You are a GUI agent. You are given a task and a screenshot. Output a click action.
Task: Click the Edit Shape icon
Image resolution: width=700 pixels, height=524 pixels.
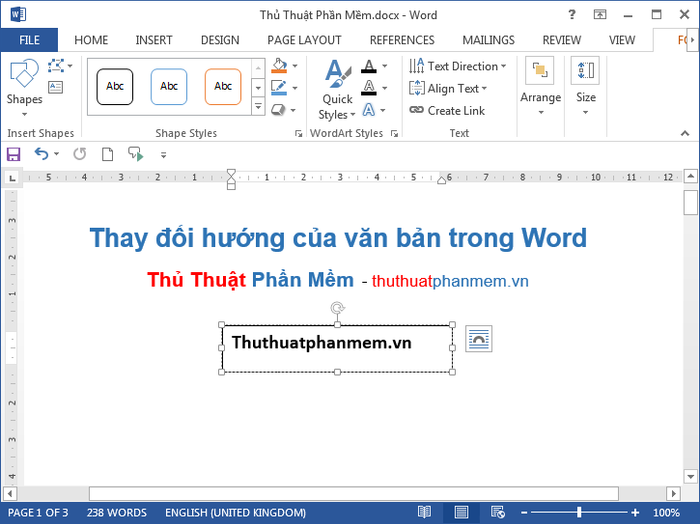point(56,66)
